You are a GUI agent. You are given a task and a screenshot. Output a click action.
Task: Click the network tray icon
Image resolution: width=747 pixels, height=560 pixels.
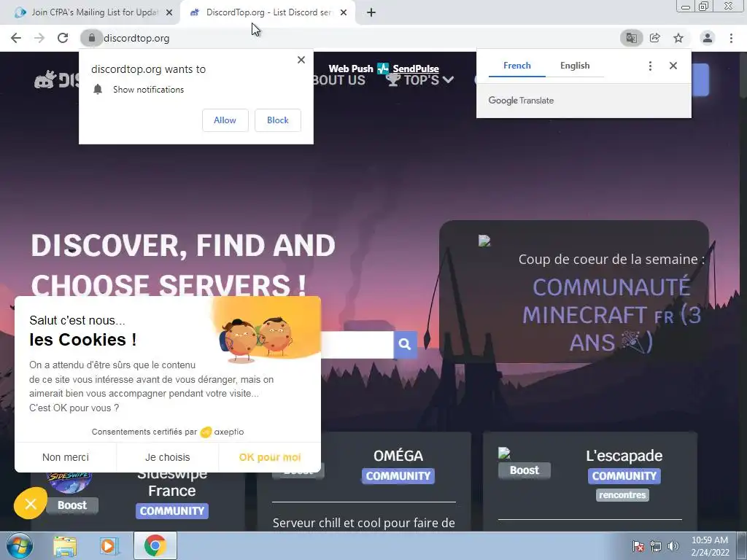point(656,546)
